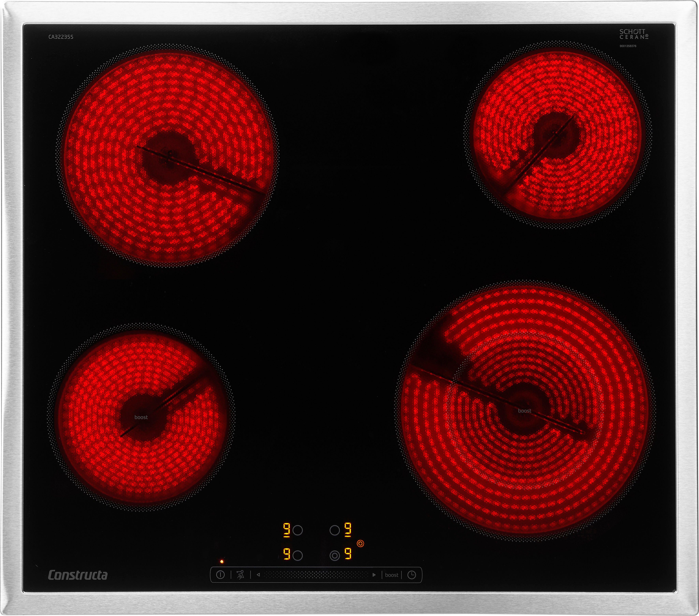Touch boost label on front-left burner

[141, 417]
